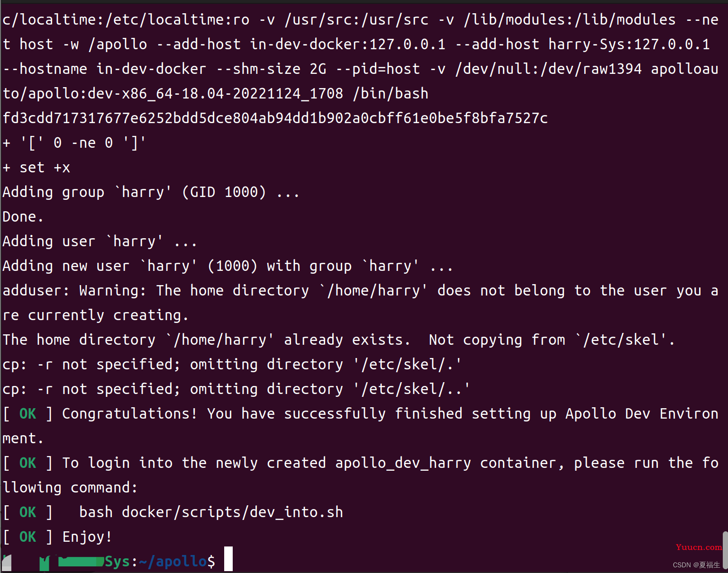Click the green OK beside Enjoy!
The image size is (728, 573).
(x=27, y=537)
